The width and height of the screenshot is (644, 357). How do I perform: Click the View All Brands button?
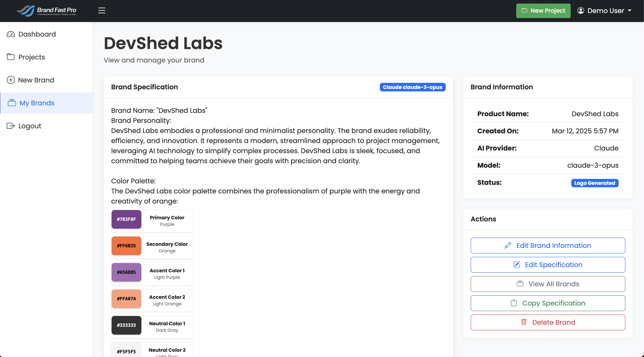point(548,284)
